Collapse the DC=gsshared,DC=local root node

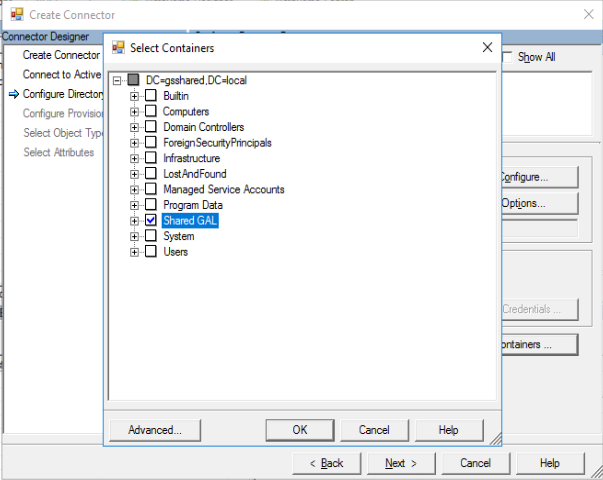point(118,80)
